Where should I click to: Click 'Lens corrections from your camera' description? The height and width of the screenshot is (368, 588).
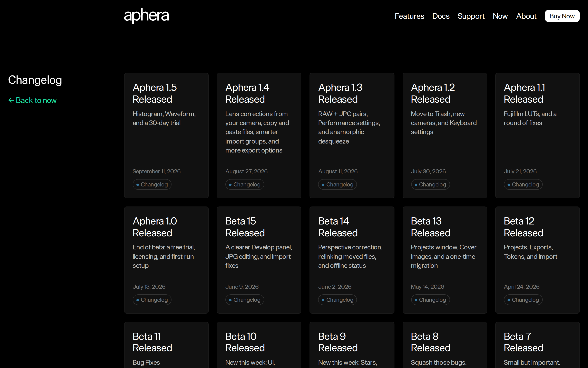click(257, 132)
